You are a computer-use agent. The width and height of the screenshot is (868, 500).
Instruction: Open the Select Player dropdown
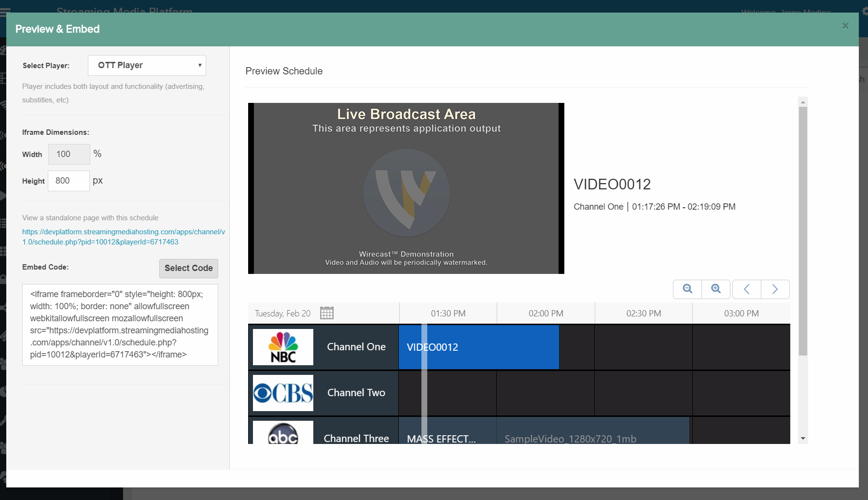(x=147, y=65)
